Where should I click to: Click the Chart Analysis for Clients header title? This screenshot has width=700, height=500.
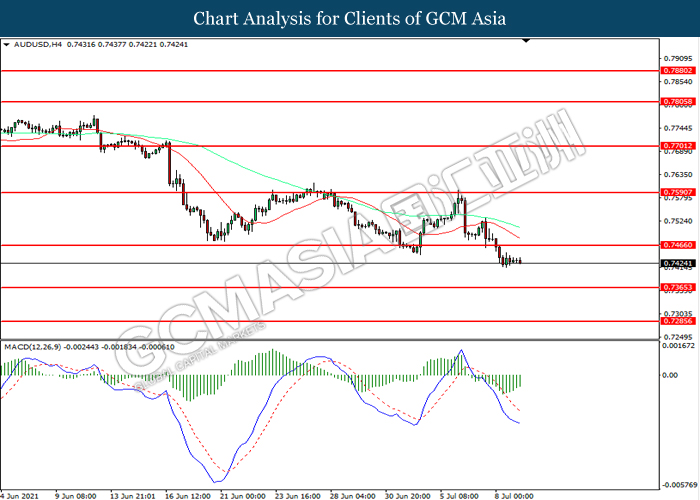350,18
